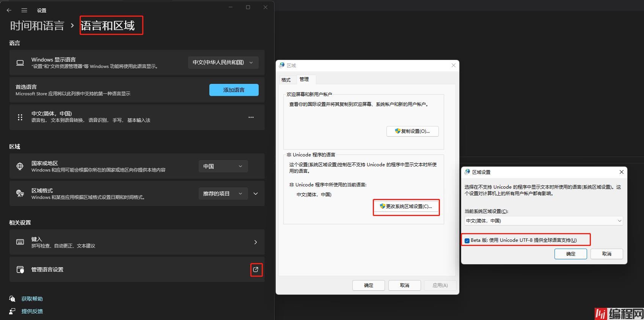Open the hamburger navigation menu
Screen dimensions: 644x320
coord(24,10)
